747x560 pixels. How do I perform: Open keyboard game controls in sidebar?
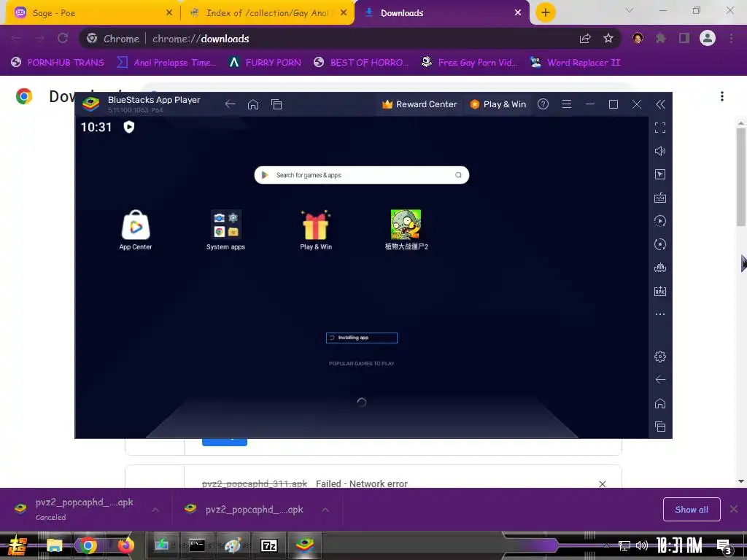click(659, 198)
